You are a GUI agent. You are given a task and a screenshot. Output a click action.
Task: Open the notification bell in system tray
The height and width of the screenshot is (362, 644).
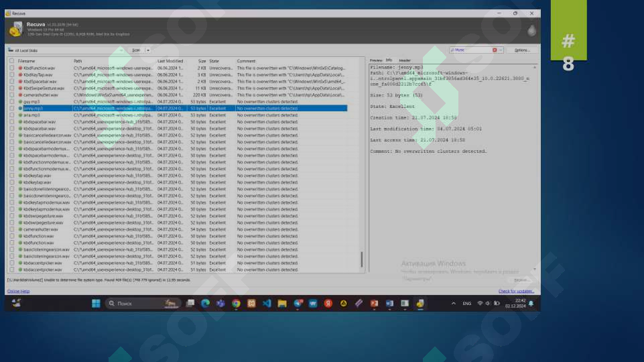531,304
